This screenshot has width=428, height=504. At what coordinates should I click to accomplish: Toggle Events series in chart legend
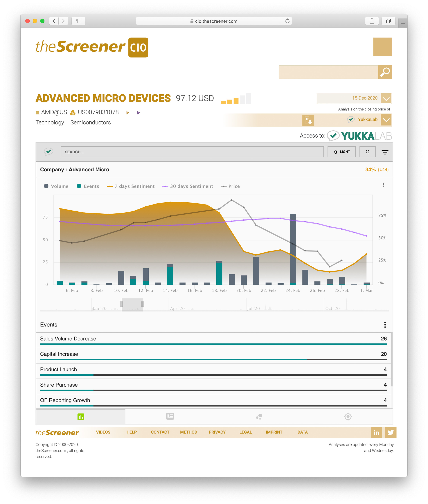(88, 186)
